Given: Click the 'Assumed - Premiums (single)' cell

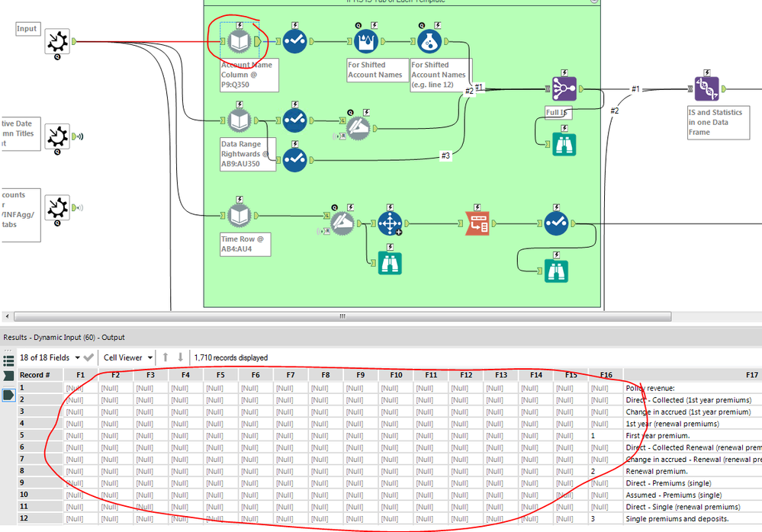Looking at the screenshot, I should (693, 495).
